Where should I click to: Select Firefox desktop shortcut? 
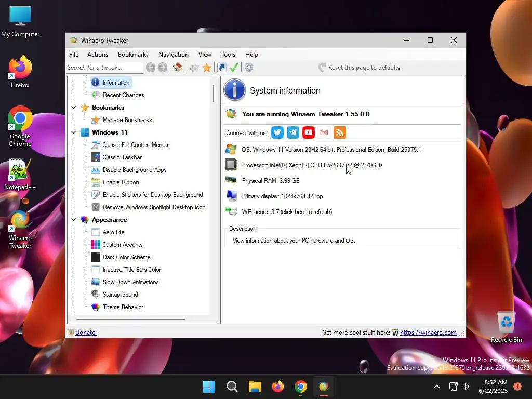click(20, 72)
